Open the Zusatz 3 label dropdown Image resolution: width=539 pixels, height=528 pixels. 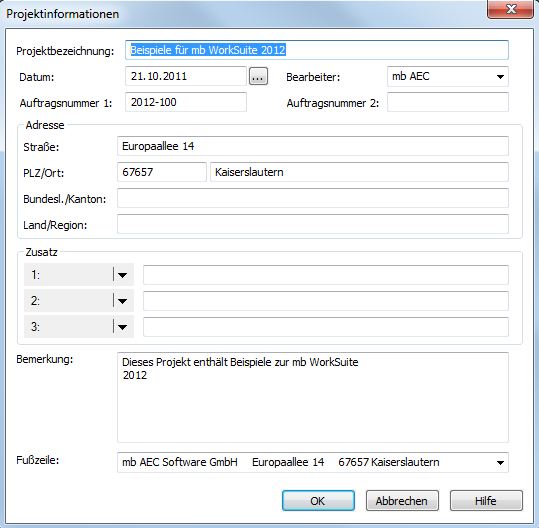point(122,327)
